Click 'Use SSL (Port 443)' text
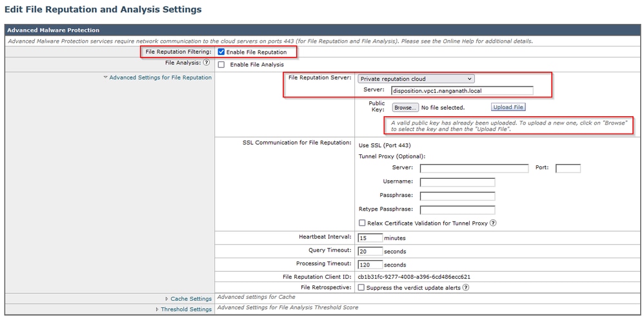 pos(385,145)
